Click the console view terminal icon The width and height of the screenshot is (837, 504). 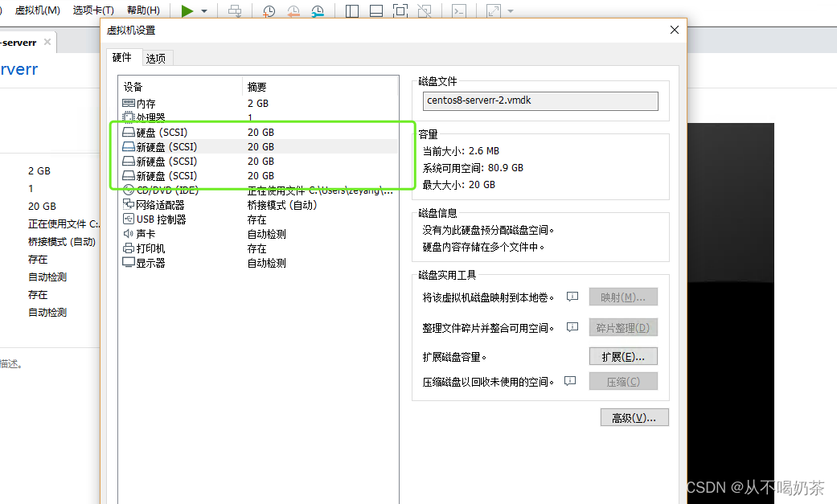pos(459,10)
